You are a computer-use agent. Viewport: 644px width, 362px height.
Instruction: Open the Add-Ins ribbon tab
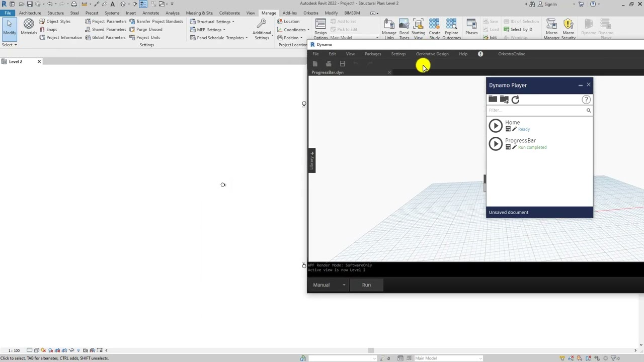289,13
